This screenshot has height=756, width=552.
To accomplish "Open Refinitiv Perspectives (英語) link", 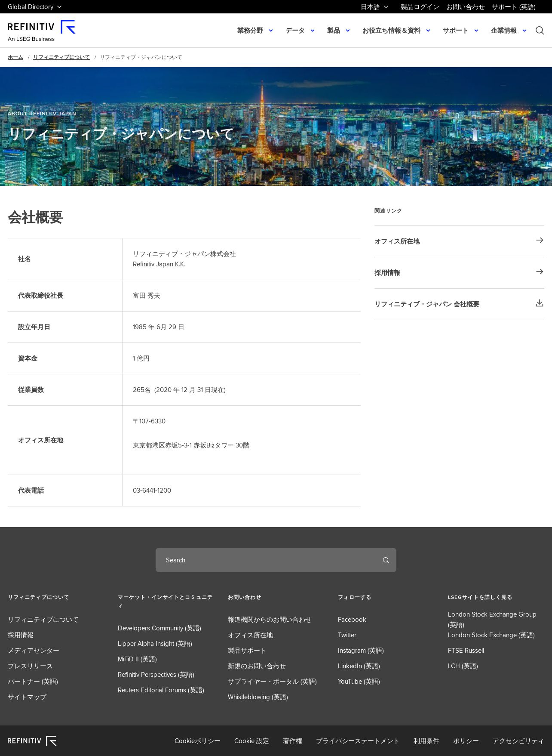I will coord(156,675).
